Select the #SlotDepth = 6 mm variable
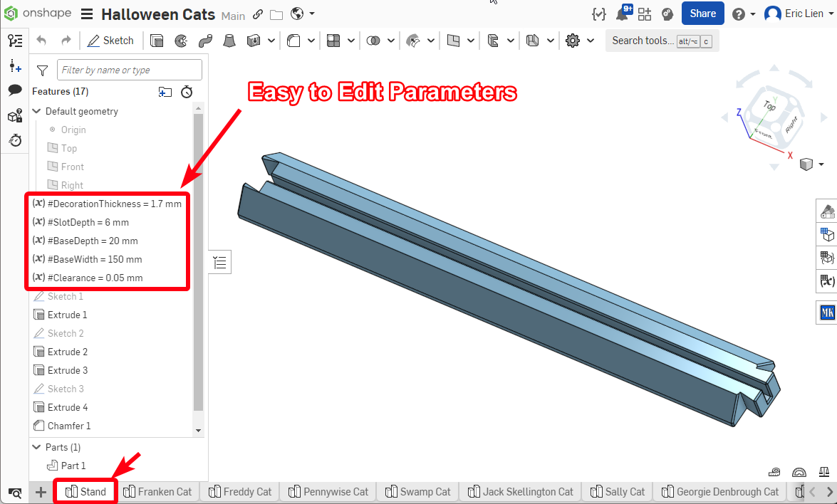837x504 pixels. tap(80, 222)
